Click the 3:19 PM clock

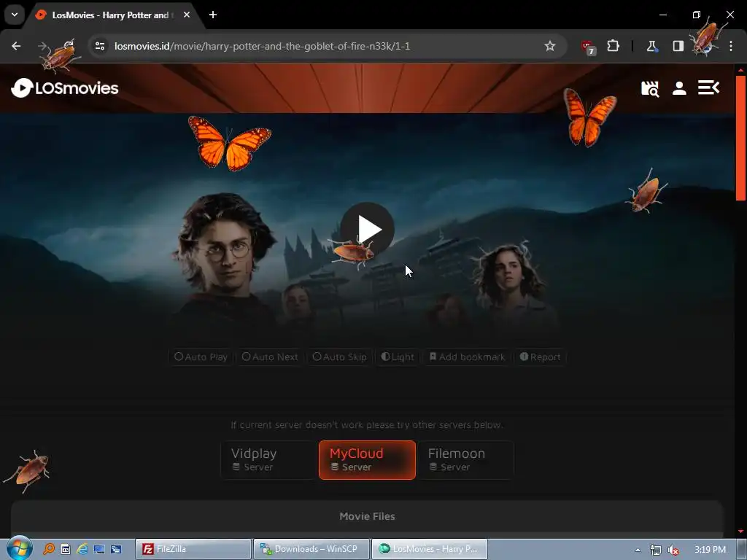click(x=710, y=550)
